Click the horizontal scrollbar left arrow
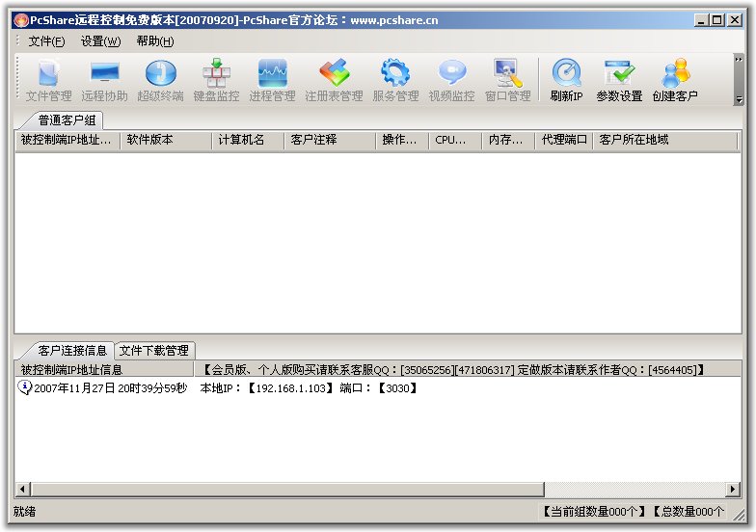This screenshot has width=756, height=532. [x=22, y=490]
